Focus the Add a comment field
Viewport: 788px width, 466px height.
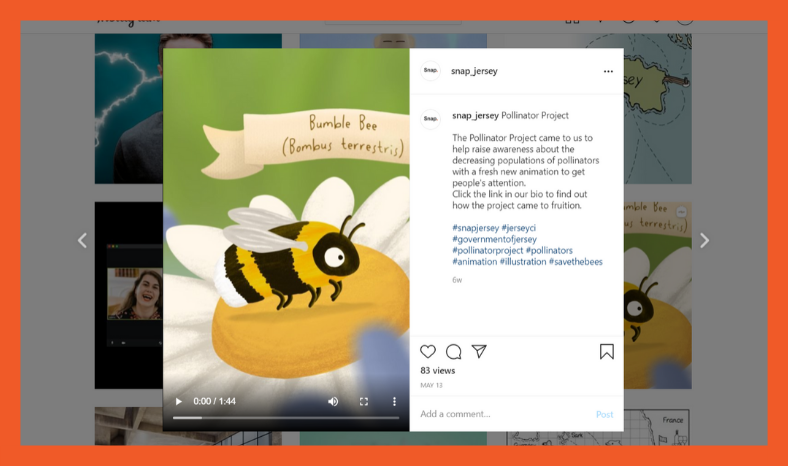(505, 414)
